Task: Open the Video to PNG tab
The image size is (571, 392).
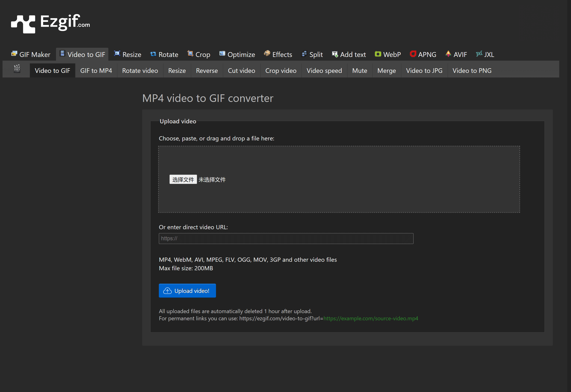Action: click(x=472, y=71)
